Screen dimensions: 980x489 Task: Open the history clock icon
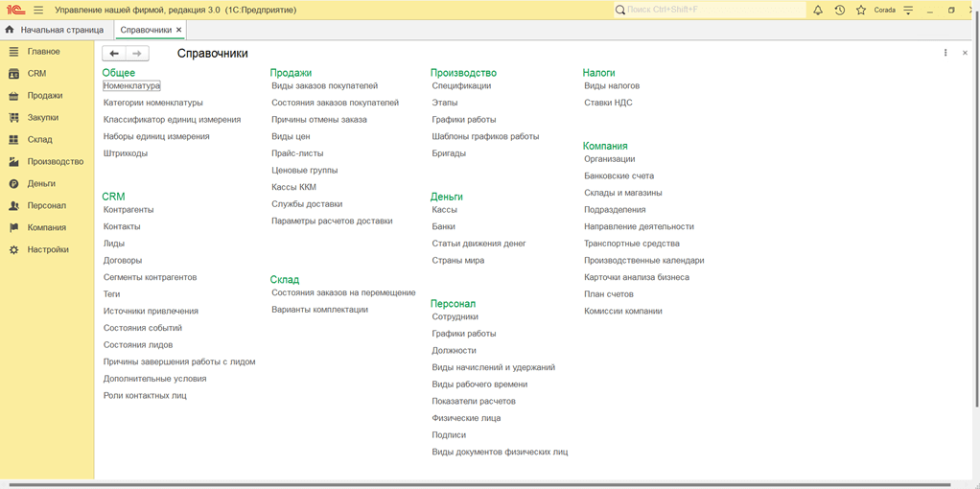tap(840, 10)
